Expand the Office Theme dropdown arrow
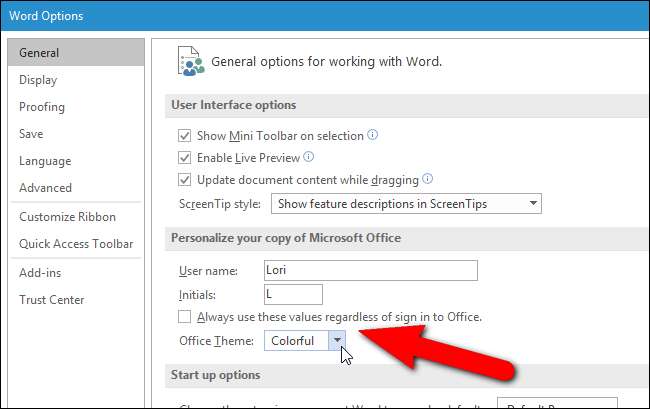This screenshot has height=409, width=650. tap(337, 341)
